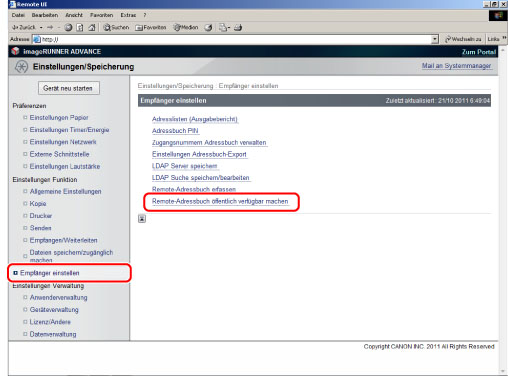Click the page scrollbar down arrow
Screen dimensions: 508x376
[x=503, y=371]
